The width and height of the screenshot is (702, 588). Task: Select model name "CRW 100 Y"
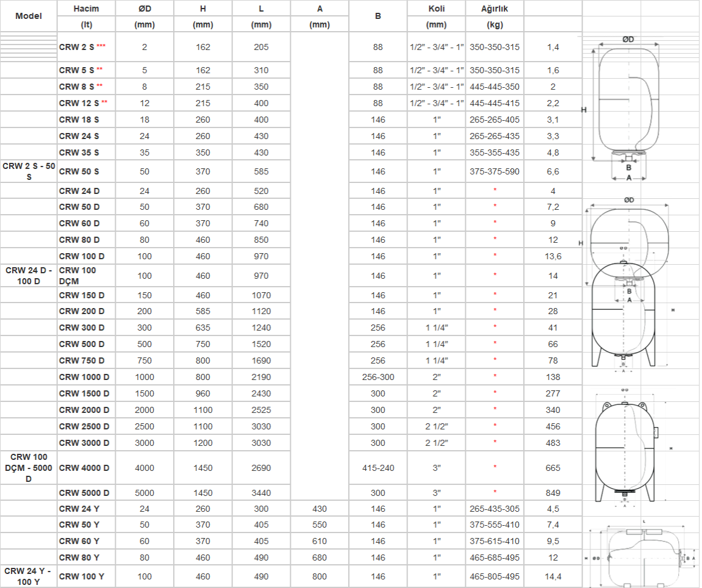click(x=82, y=577)
